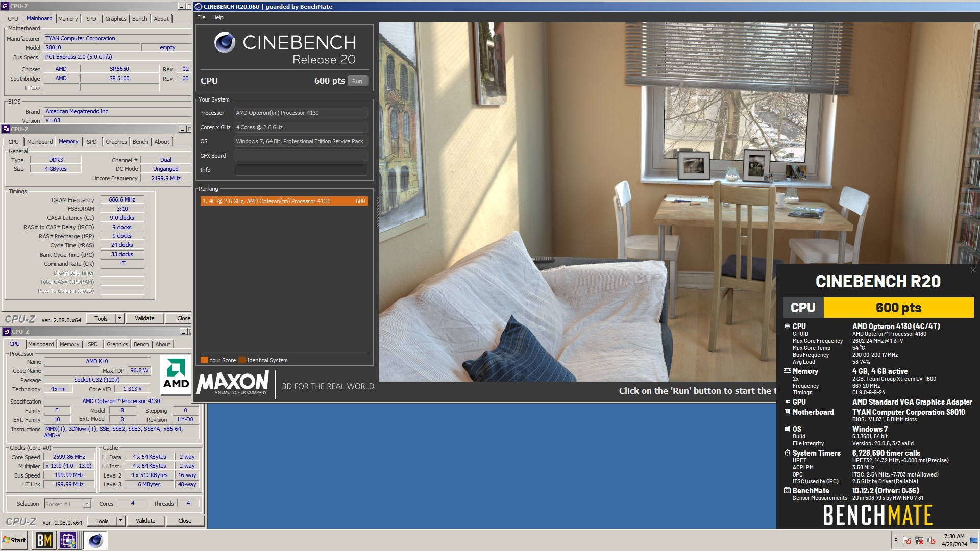Click the brown Identical System legend swatch
Viewport: 980px width, 551px height.
[x=242, y=360]
